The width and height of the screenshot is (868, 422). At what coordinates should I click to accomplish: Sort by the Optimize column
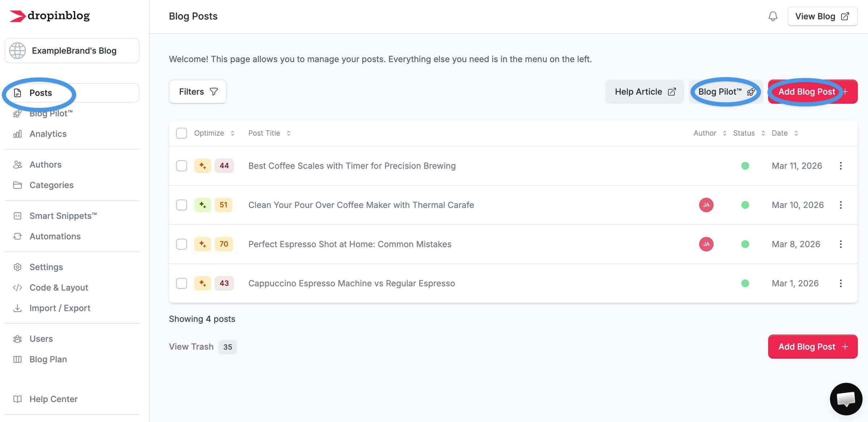214,133
